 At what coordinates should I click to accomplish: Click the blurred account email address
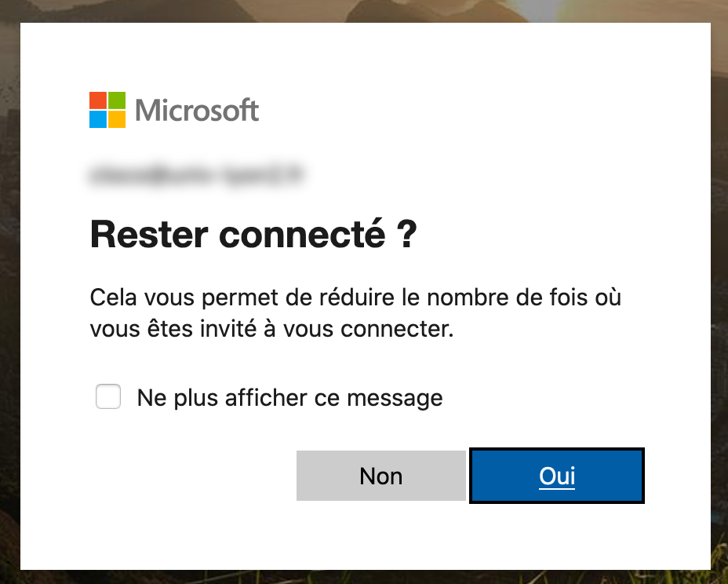196,175
